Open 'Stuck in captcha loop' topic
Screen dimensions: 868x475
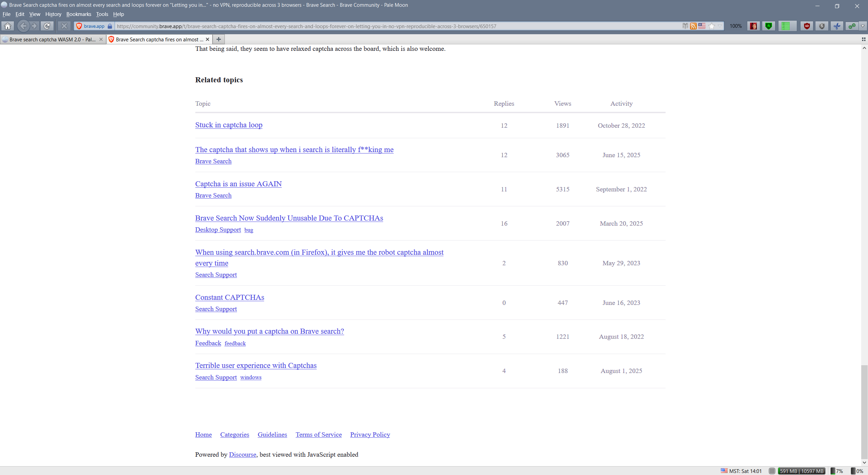[229, 125]
